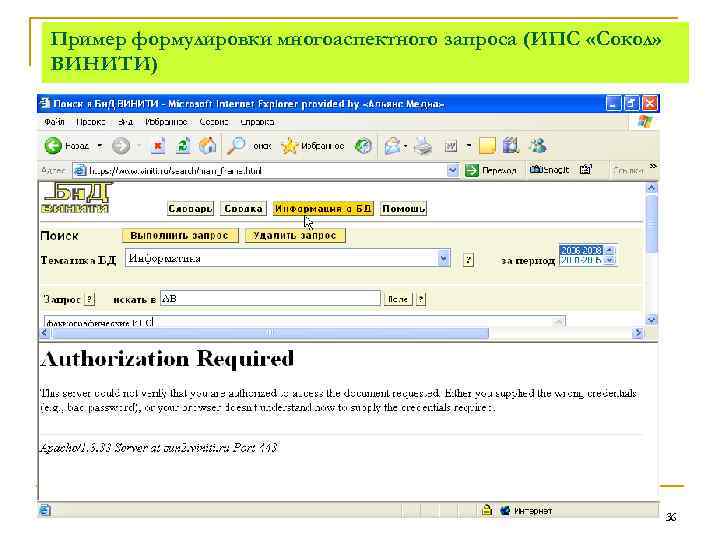Click the horizontal scrollbar right arrow
The width and height of the screenshot is (720, 540).
click(637, 333)
